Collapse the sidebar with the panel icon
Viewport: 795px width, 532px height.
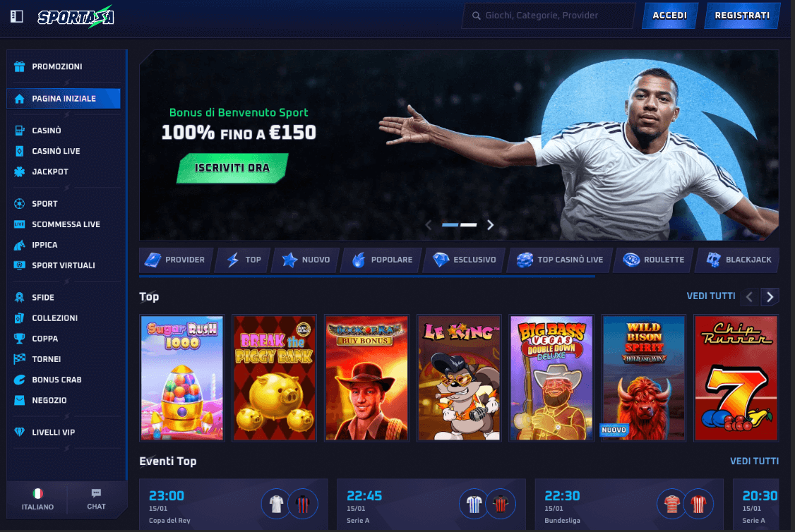pyautogui.click(x=17, y=17)
